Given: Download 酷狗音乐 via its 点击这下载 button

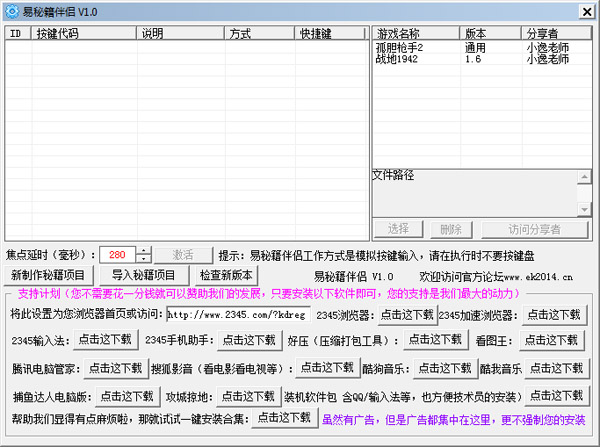Looking at the screenshot, I should (x=447, y=368).
